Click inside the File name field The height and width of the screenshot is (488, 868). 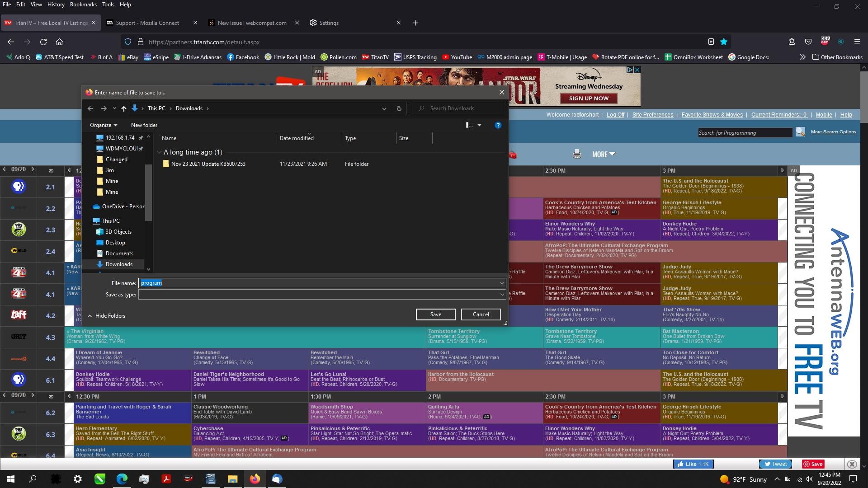[316, 283]
